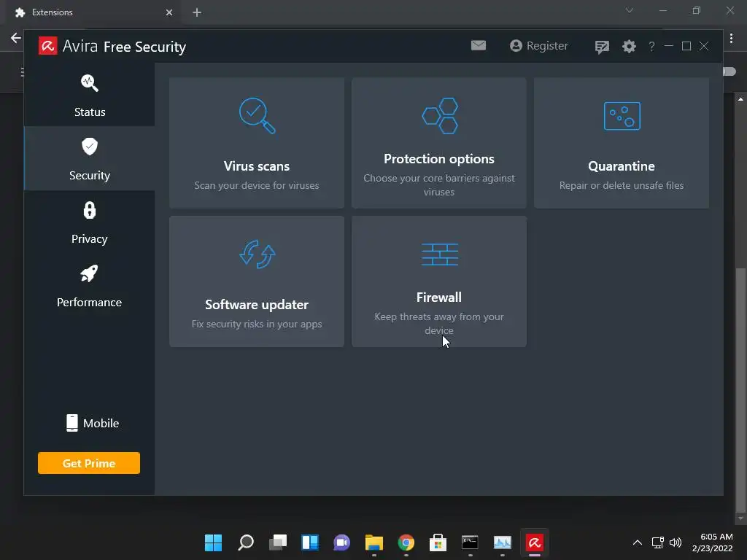Switch to Chrome from the taskbar
747x560 pixels.
click(x=406, y=542)
